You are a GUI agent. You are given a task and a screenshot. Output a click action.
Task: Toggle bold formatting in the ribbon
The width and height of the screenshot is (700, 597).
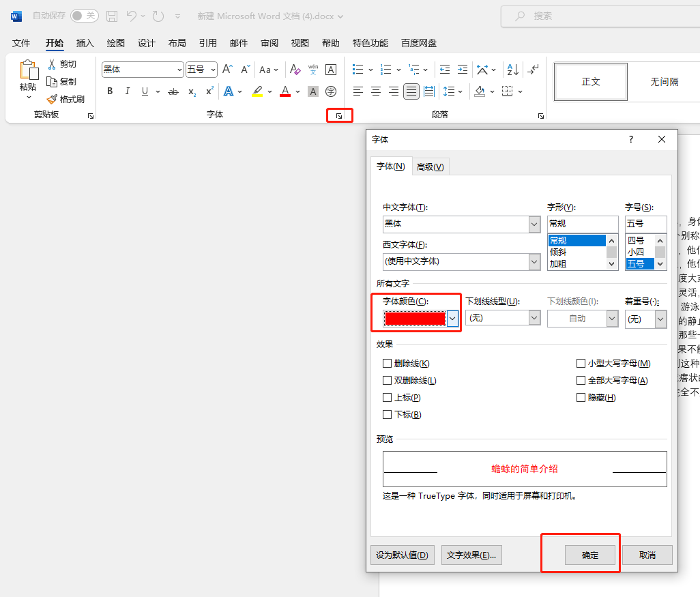pyautogui.click(x=110, y=91)
